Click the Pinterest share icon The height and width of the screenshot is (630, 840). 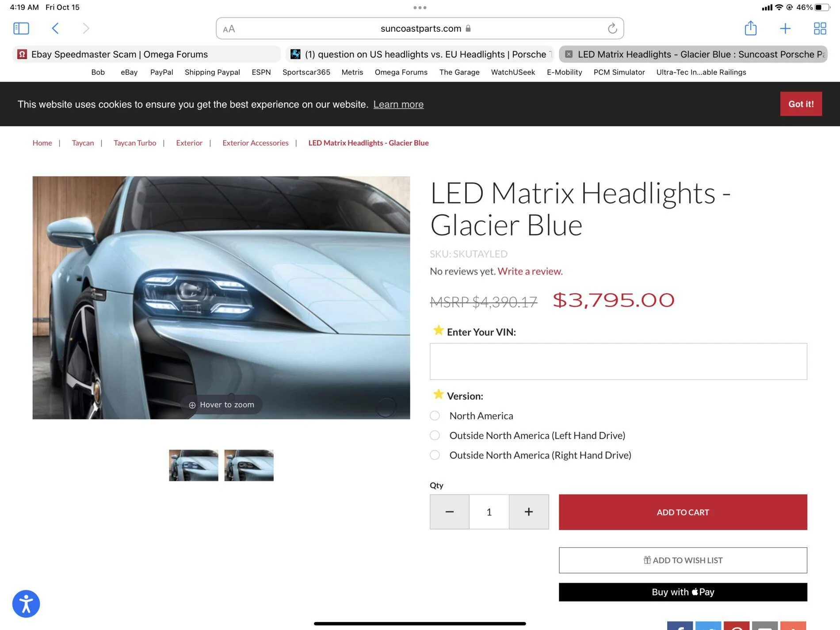pyautogui.click(x=737, y=626)
